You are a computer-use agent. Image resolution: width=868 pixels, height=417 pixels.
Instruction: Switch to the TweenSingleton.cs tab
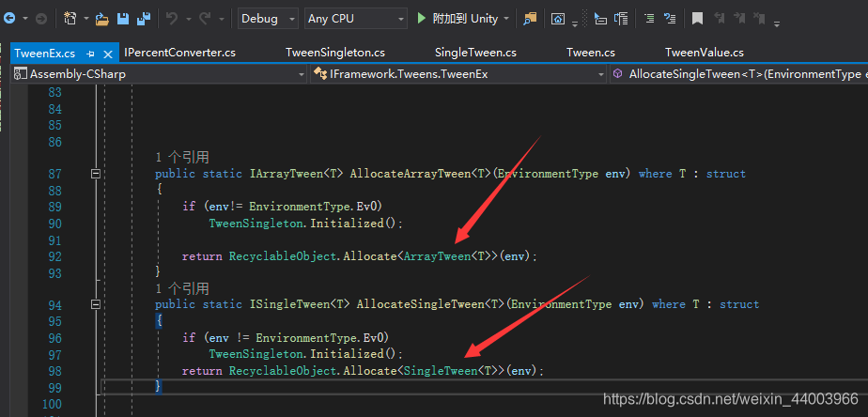pos(335,53)
